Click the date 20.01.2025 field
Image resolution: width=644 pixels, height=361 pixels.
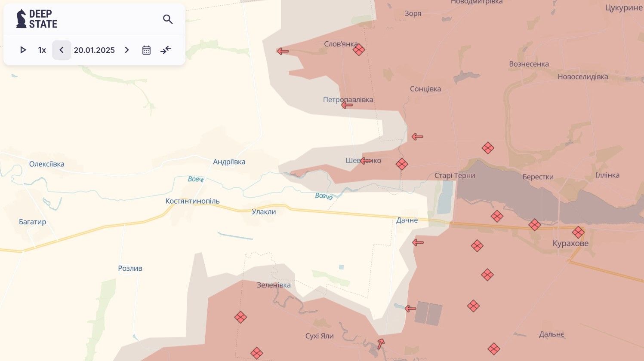(94, 50)
